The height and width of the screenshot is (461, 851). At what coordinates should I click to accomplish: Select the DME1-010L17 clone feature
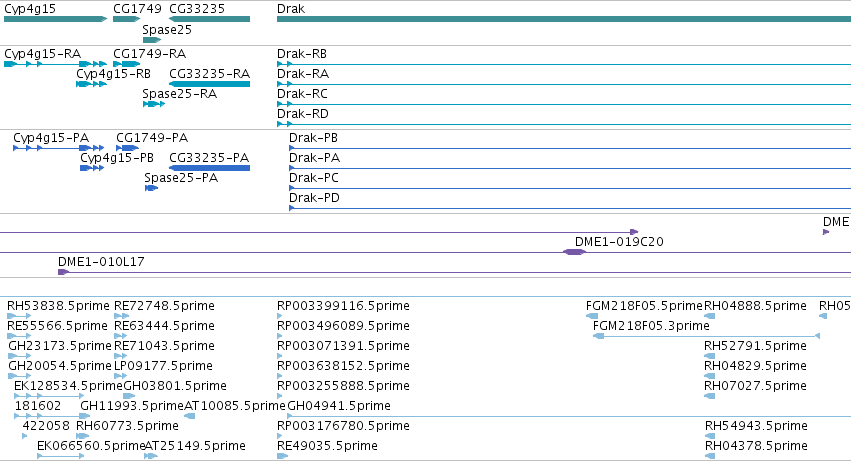tap(101, 262)
